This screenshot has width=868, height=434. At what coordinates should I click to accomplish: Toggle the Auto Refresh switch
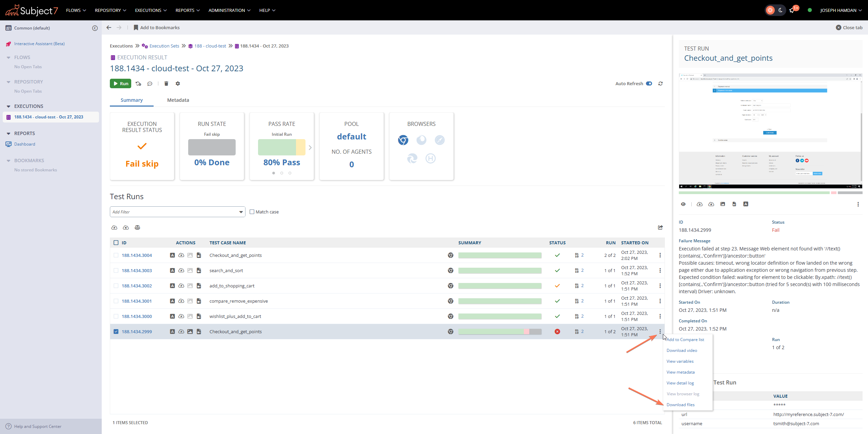[649, 83]
